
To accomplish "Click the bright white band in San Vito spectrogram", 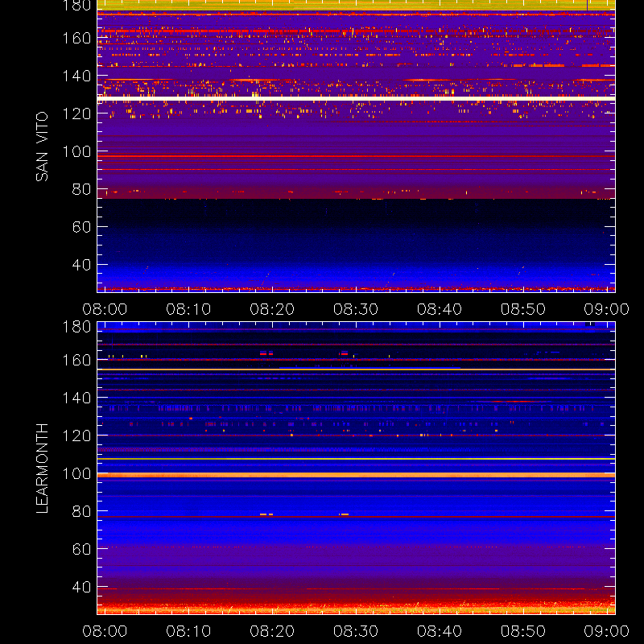I will pos(356,98).
